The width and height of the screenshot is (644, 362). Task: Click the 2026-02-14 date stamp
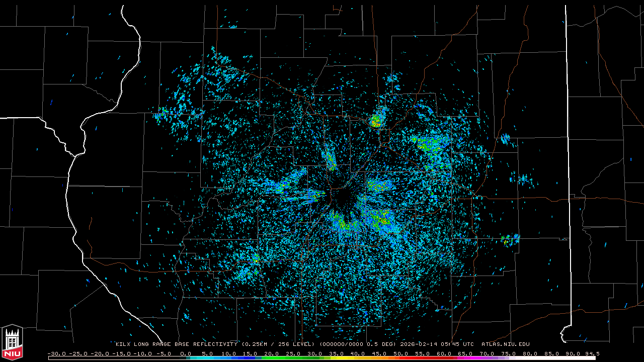coord(420,344)
